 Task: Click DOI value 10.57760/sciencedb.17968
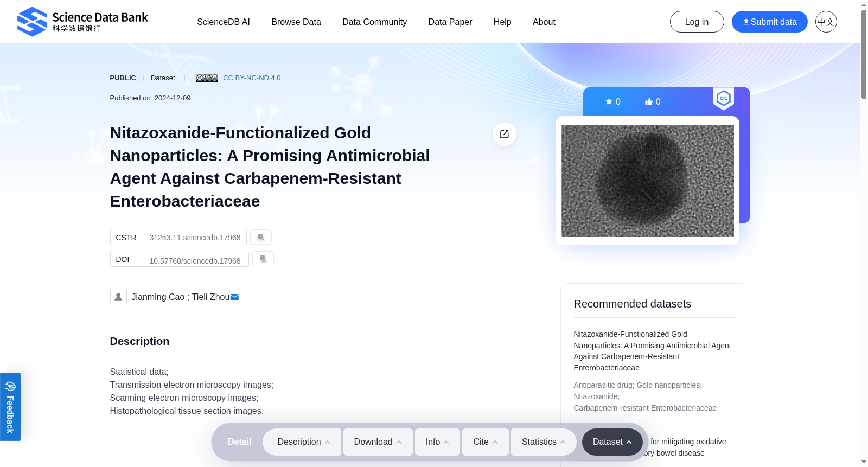point(195,261)
